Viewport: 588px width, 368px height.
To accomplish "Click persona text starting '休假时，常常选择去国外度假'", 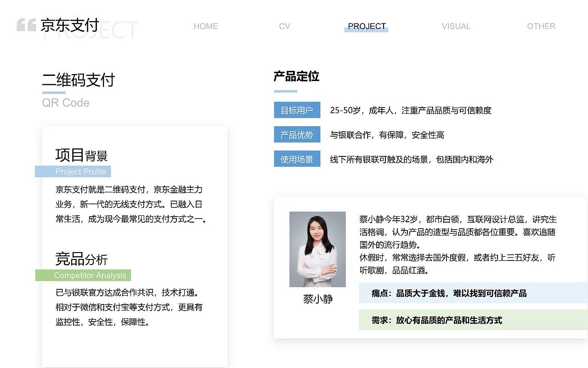I will pyautogui.click(x=458, y=264).
